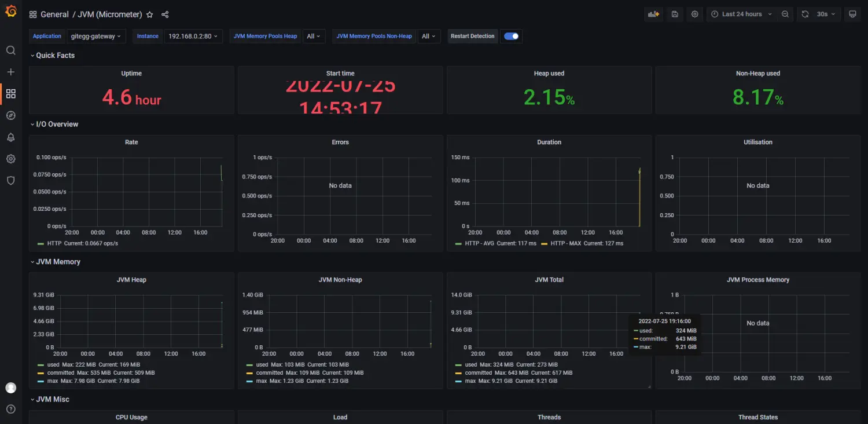Open the JVM Memory Pools Heap All dropdown

[314, 36]
